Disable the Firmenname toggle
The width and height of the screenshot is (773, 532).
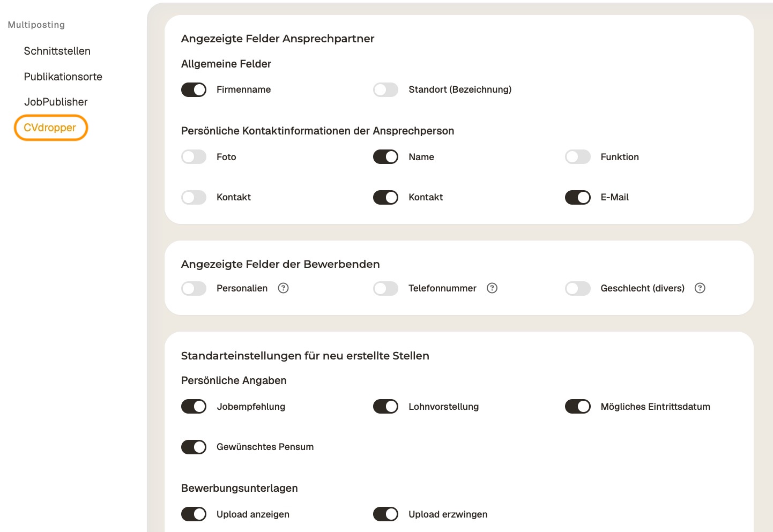pos(194,89)
